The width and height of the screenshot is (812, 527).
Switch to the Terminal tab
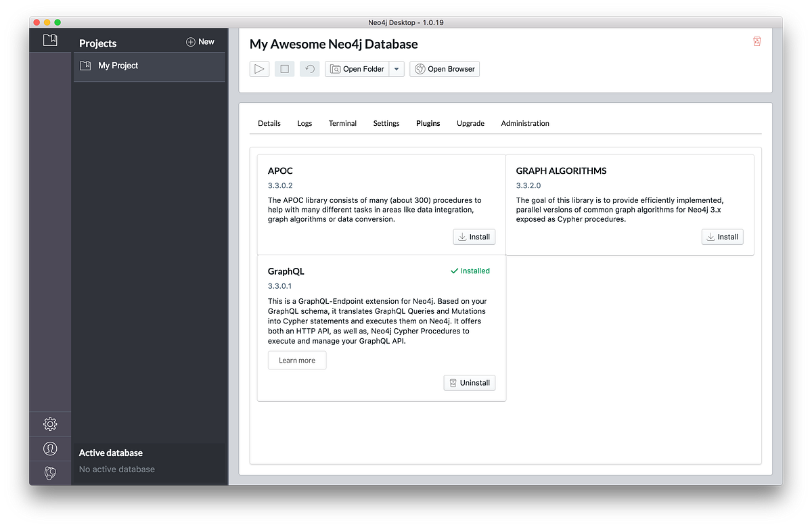pyautogui.click(x=342, y=123)
